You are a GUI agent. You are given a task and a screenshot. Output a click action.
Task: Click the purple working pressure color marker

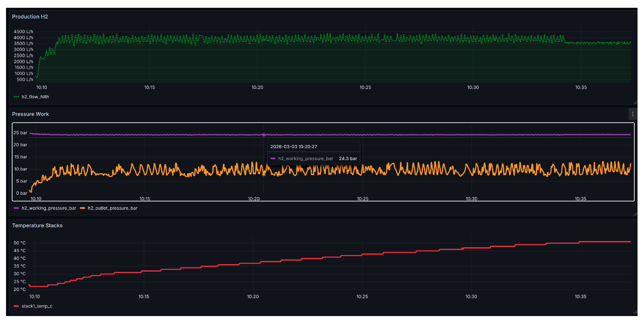coord(16,208)
